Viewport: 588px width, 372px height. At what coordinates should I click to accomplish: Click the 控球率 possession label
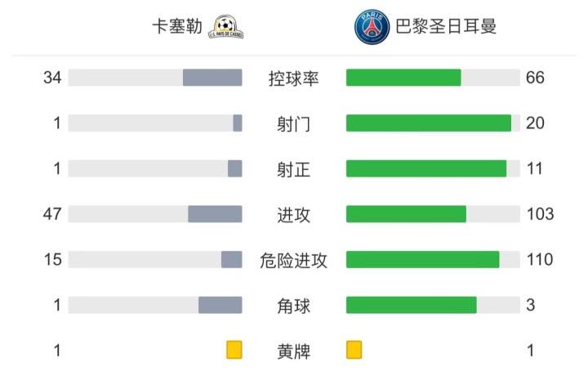[x=294, y=78]
